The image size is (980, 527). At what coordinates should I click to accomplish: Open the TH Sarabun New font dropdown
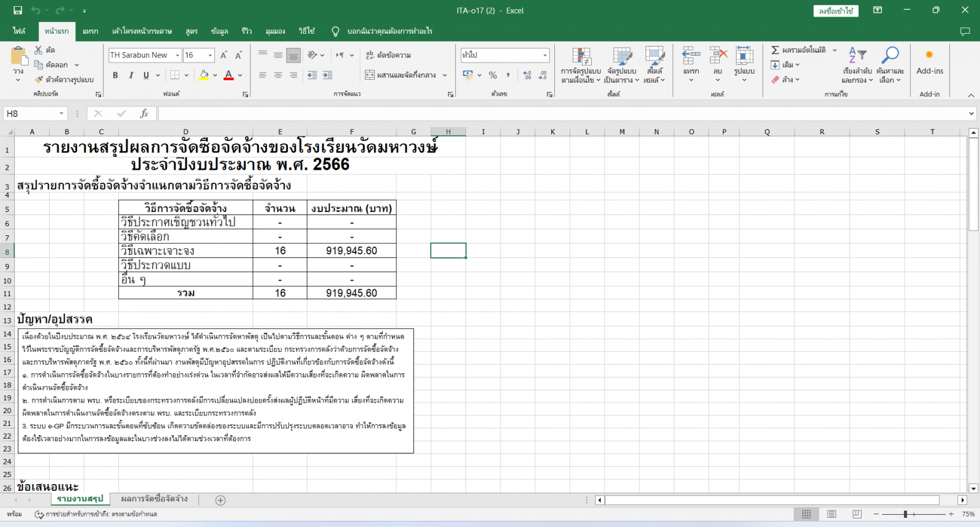point(178,55)
